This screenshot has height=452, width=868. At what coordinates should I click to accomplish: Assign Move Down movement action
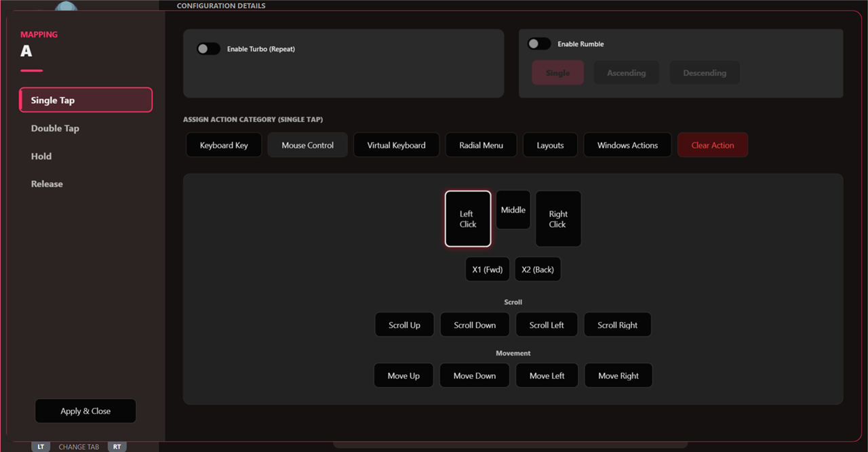click(475, 375)
